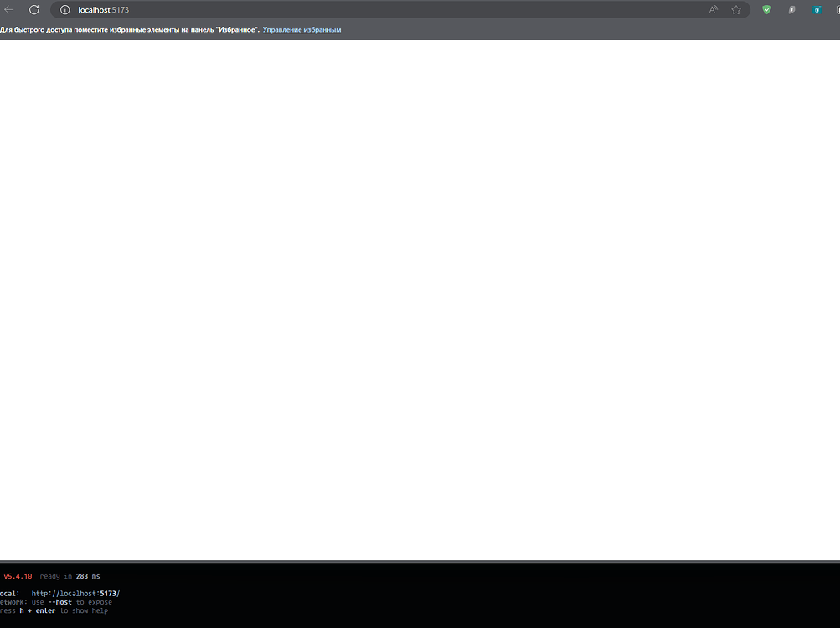Add this page to favorites with star

point(736,10)
